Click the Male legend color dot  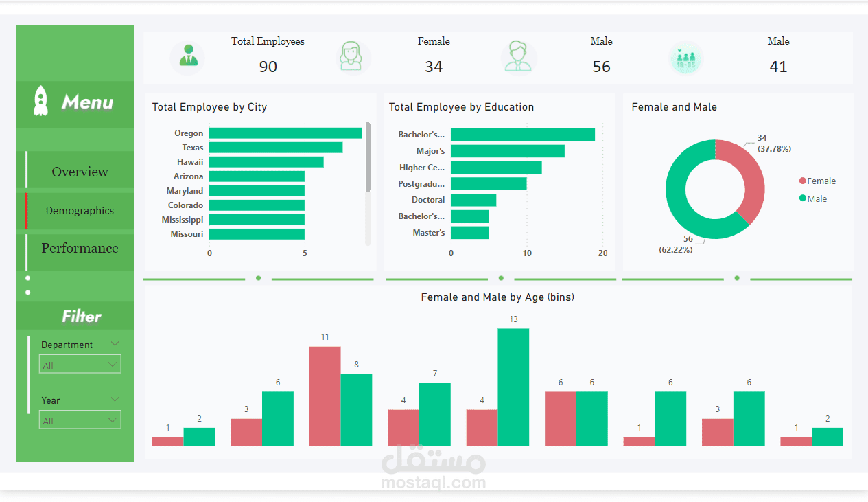tap(803, 198)
